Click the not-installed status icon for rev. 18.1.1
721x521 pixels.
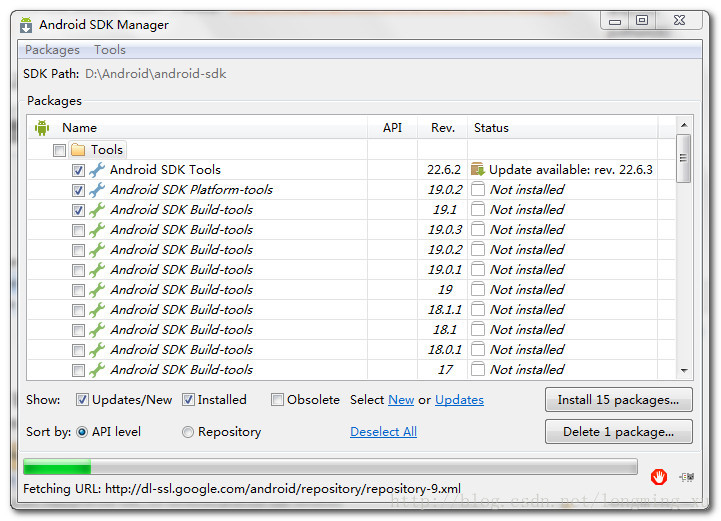(x=478, y=309)
